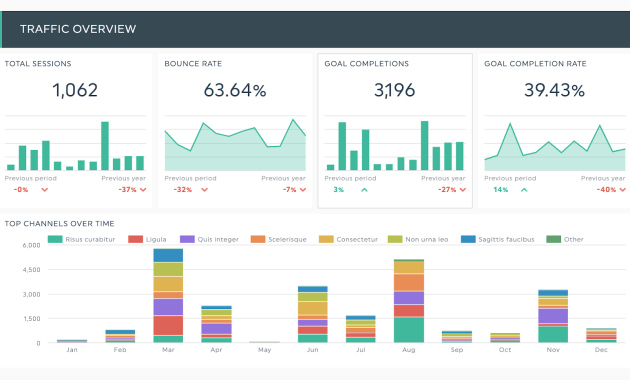
Task: Click the TOP CHANNELS OVER TIME title
Action: [59, 224]
